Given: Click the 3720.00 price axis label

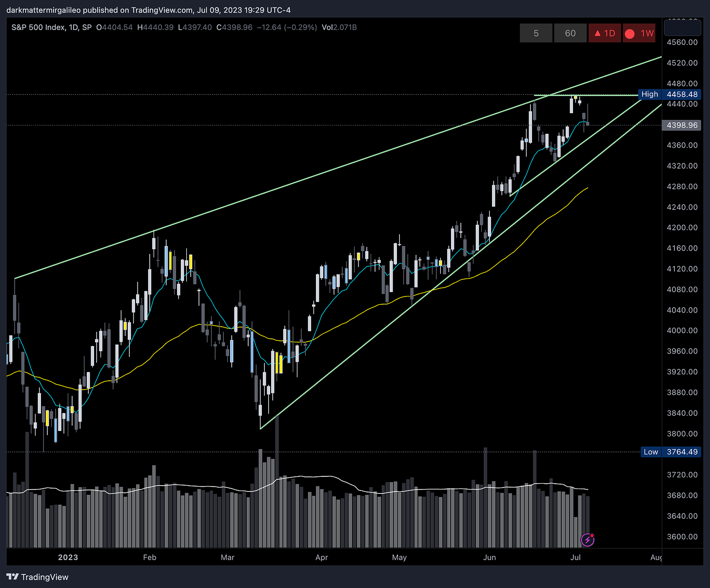Looking at the screenshot, I should [x=682, y=474].
